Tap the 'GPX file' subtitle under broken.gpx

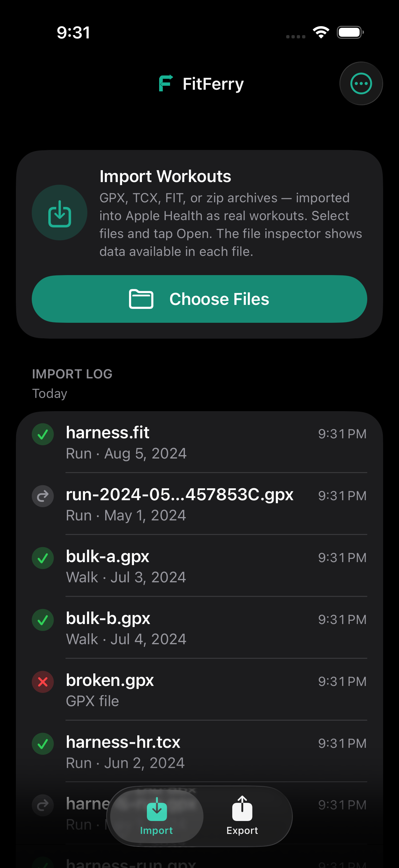[93, 701]
